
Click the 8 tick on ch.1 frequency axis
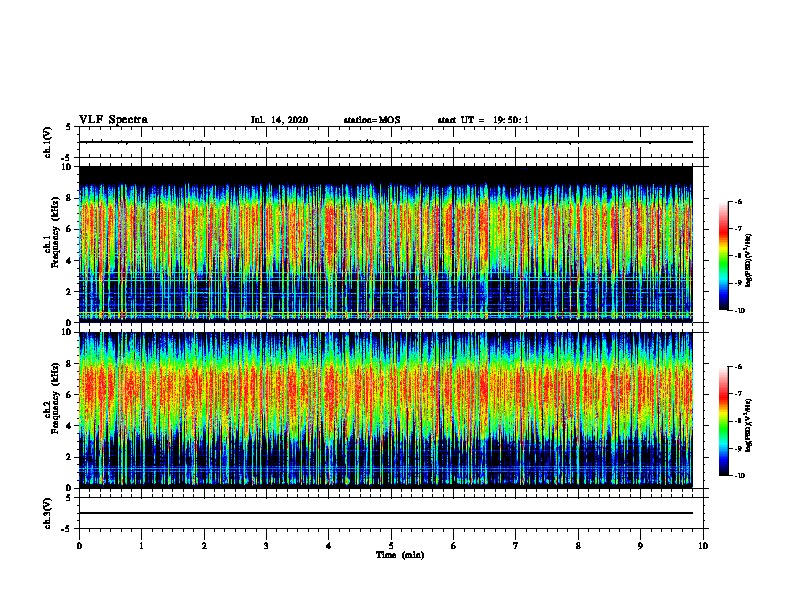[70, 198]
